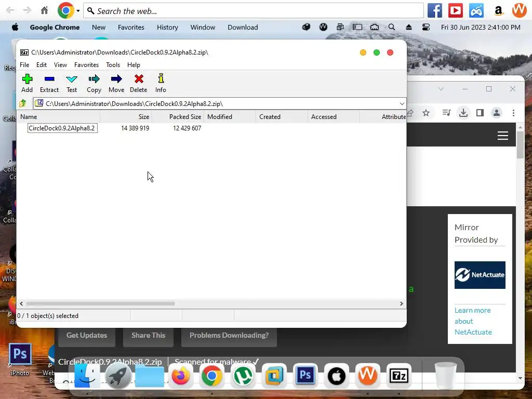Viewport: 532px width, 399px height.
Task: Open the 7z app in the dock
Action: (399, 376)
